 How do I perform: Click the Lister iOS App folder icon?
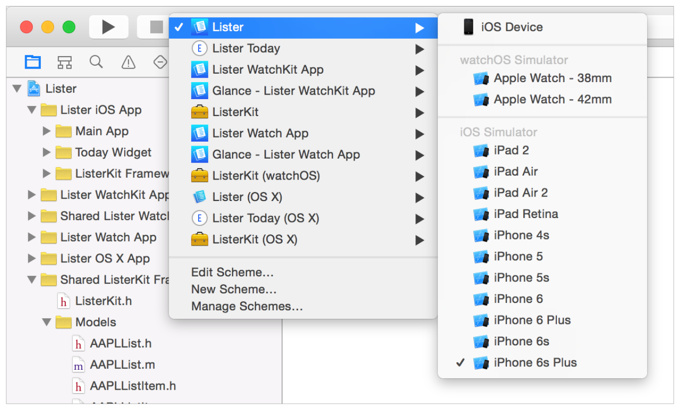[x=49, y=110]
